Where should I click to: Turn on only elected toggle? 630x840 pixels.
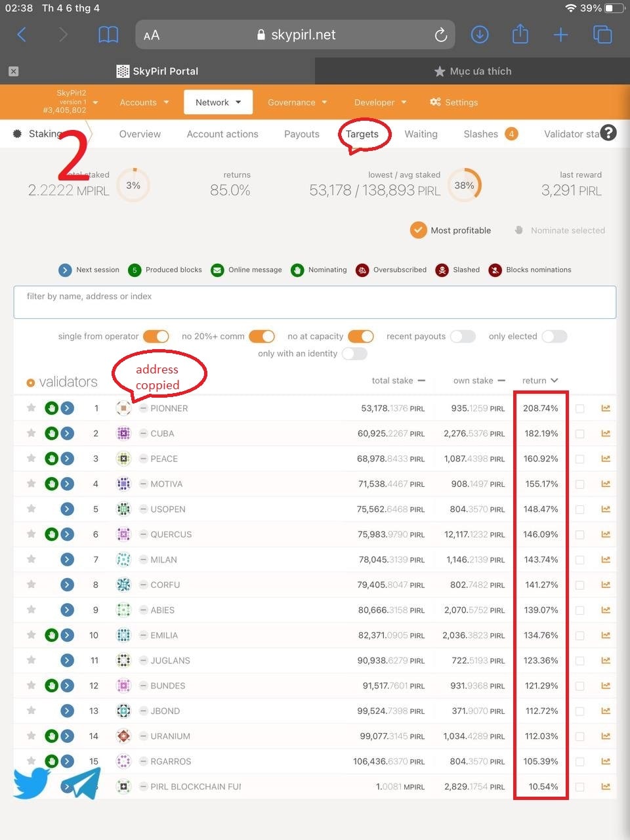tap(554, 337)
